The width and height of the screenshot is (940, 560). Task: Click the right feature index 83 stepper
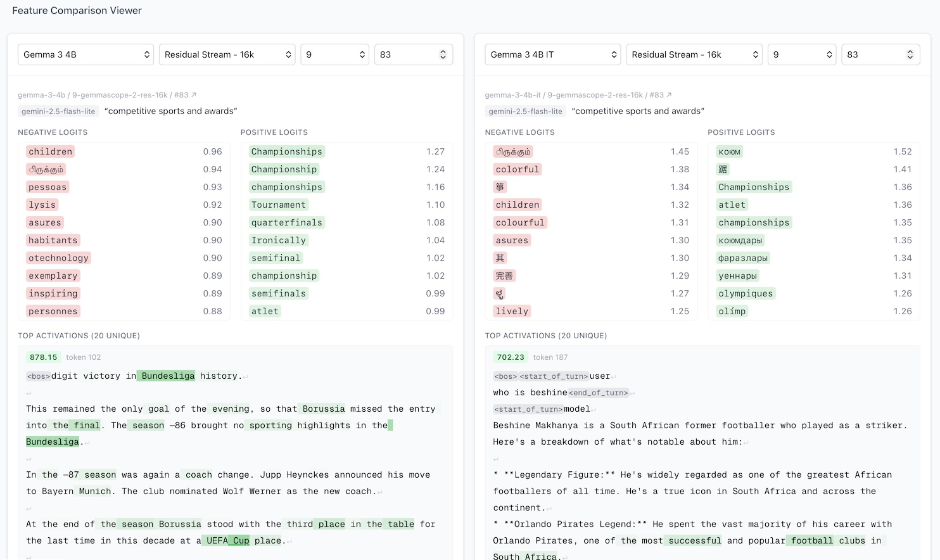coord(880,54)
